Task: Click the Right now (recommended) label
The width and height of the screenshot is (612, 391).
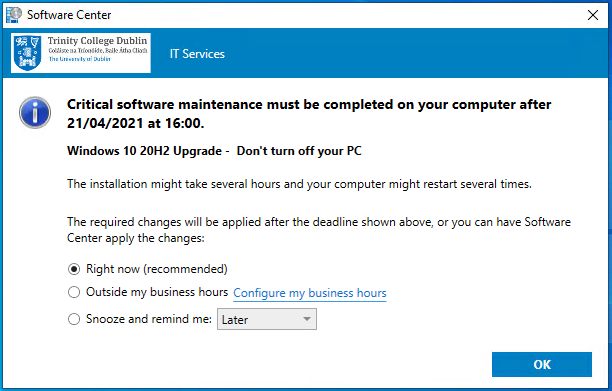Action: coord(157,269)
